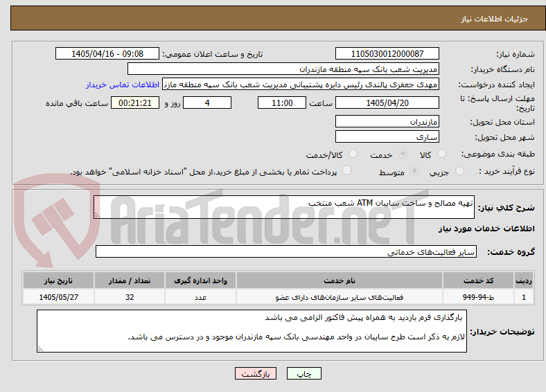Click the quantity cell 32
Viewport: 546px width, 392px height.
click(130, 297)
